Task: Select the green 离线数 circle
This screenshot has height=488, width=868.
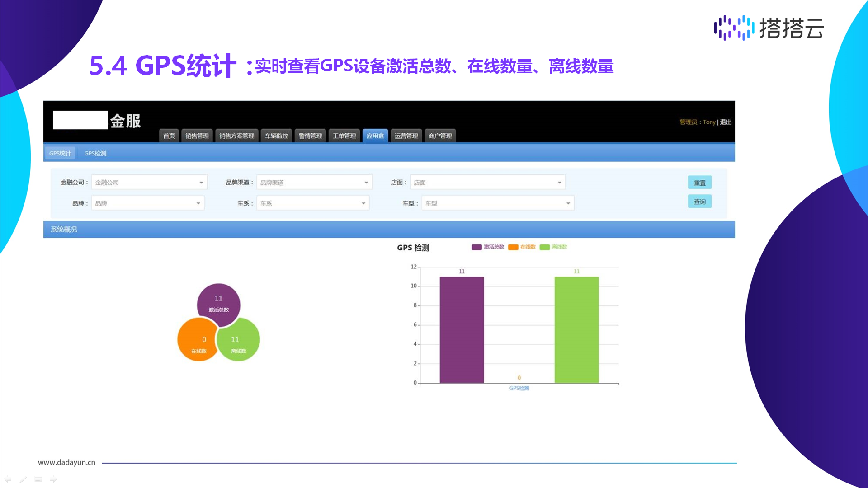Action: point(239,340)
